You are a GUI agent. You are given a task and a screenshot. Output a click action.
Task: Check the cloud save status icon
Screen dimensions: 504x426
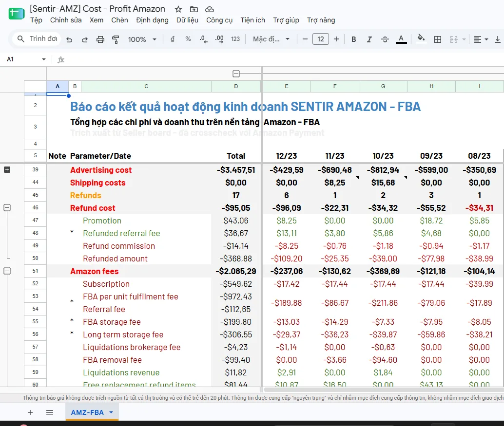tap(210, 9)
